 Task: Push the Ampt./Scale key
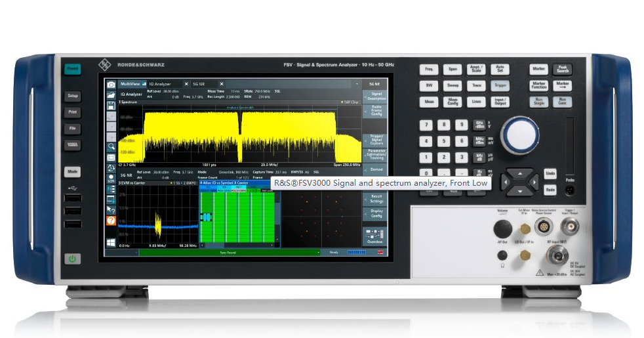(x=476, y=69)
